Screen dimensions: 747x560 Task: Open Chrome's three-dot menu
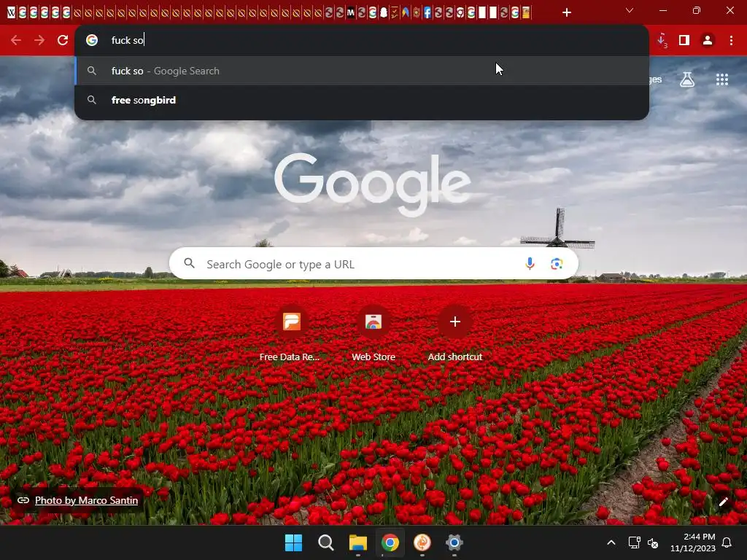[731, 40]
